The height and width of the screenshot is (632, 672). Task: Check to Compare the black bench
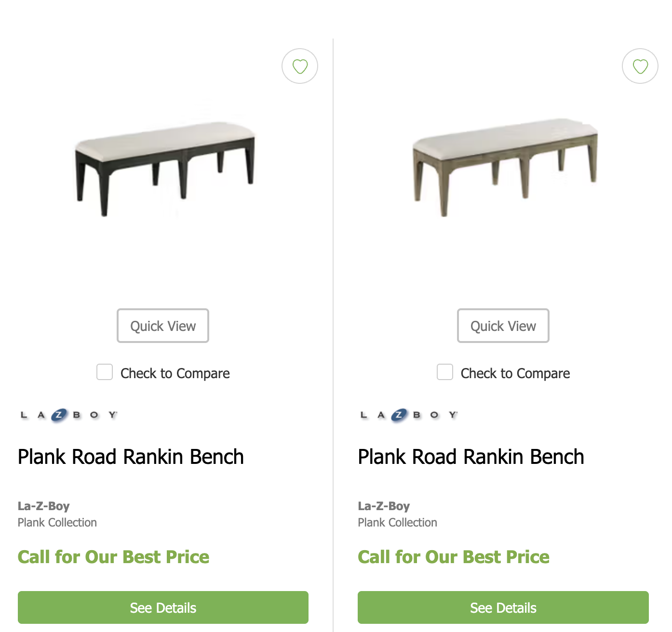click(x=105, y=372)
